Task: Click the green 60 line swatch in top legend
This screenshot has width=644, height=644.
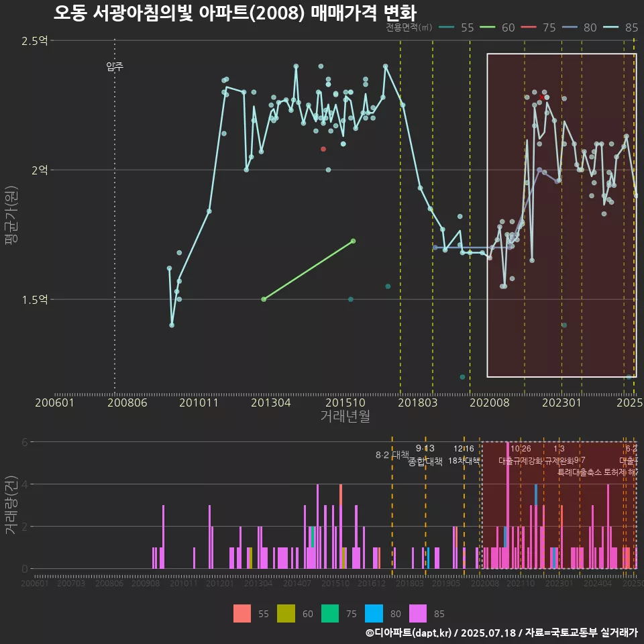Action: [488, 28]
